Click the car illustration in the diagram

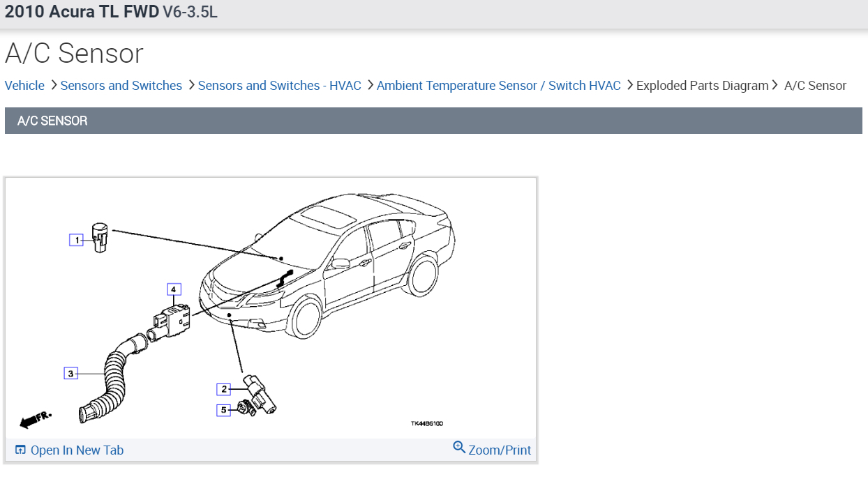click(x=328, y=265)
